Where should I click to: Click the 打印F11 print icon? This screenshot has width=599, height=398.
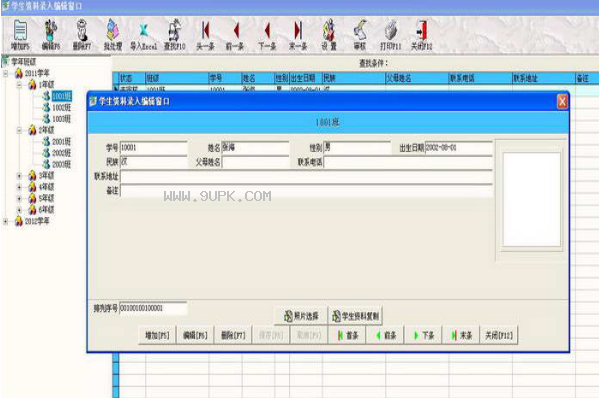(x=390, y=35)
